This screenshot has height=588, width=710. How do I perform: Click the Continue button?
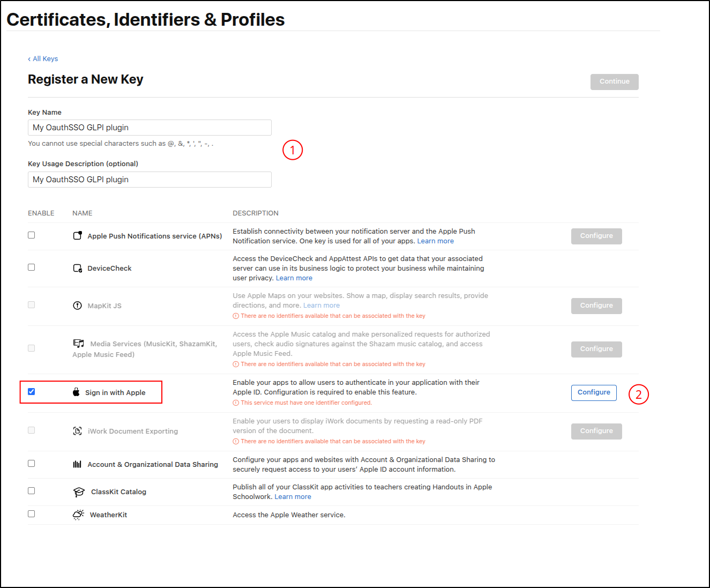tap(614, 81)
